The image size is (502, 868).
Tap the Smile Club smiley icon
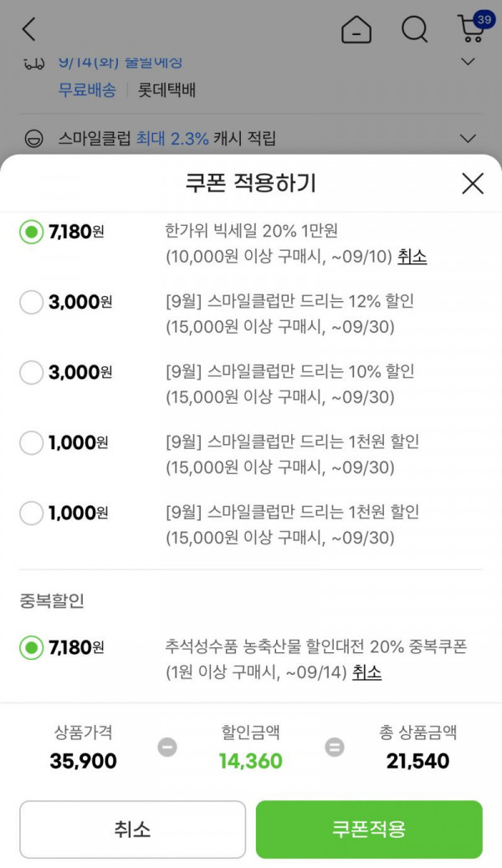coord(33,138)
